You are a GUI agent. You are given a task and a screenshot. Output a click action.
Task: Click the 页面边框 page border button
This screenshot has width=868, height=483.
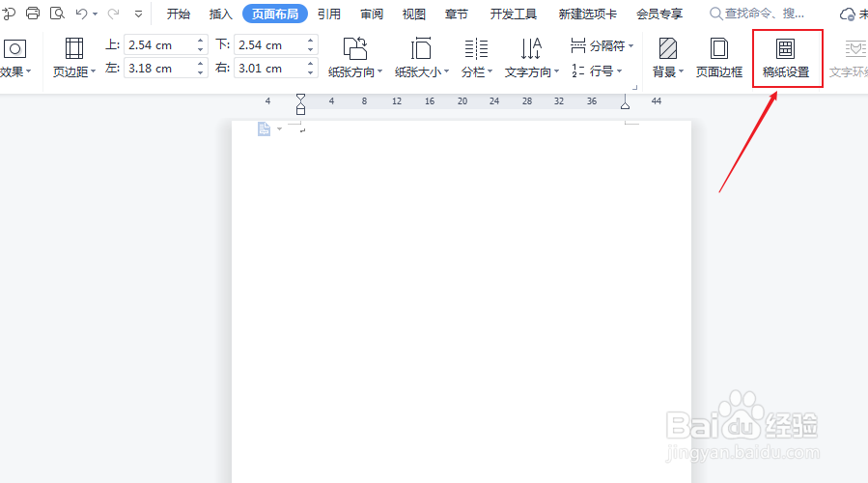click(718, 57)
